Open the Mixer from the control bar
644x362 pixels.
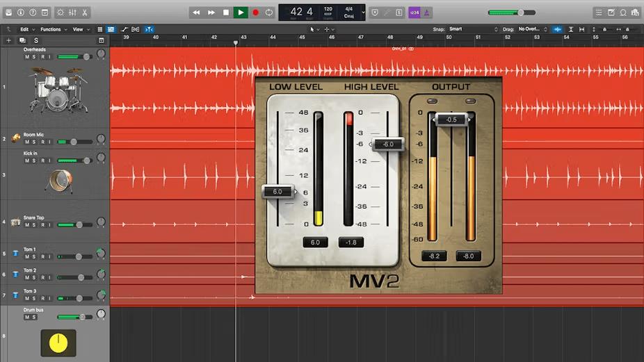pyautogui.click(x=72, y=13)
